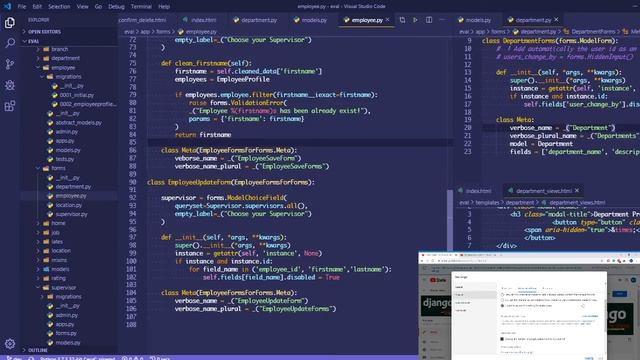The width and height of the screenshot is (640, 360).
Task: Collapse the EVAL workspace section
Action: click(33, 41)
